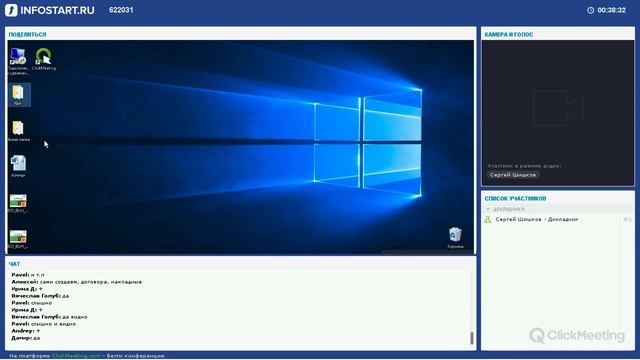The width and height of the screenshot is (640, 360).
Task: Click the 'СПИСОК УЧАСТНИКОВ' panel header
Action: click(x=515, y=198)
